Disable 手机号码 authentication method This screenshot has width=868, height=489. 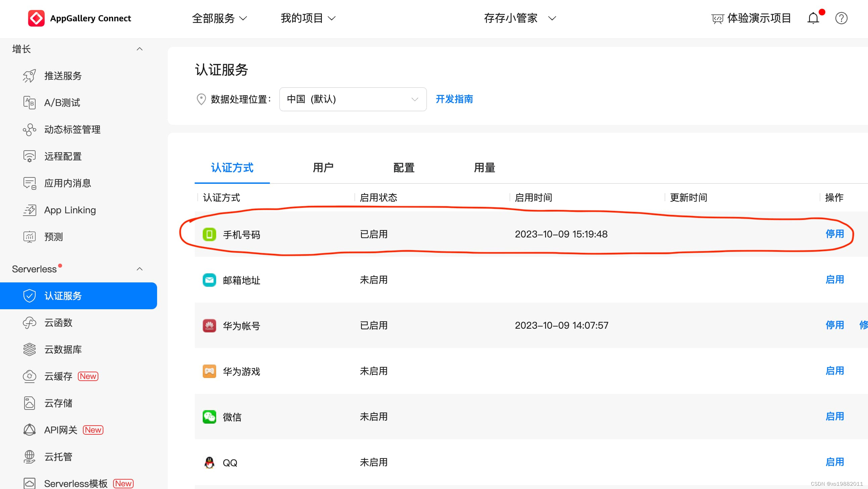[x=835, y=233]
